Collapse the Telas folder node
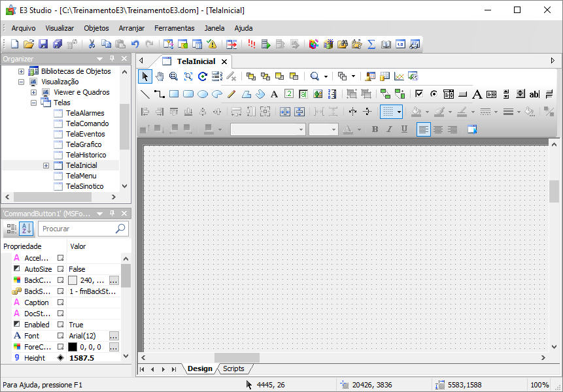 coord(34,103)
